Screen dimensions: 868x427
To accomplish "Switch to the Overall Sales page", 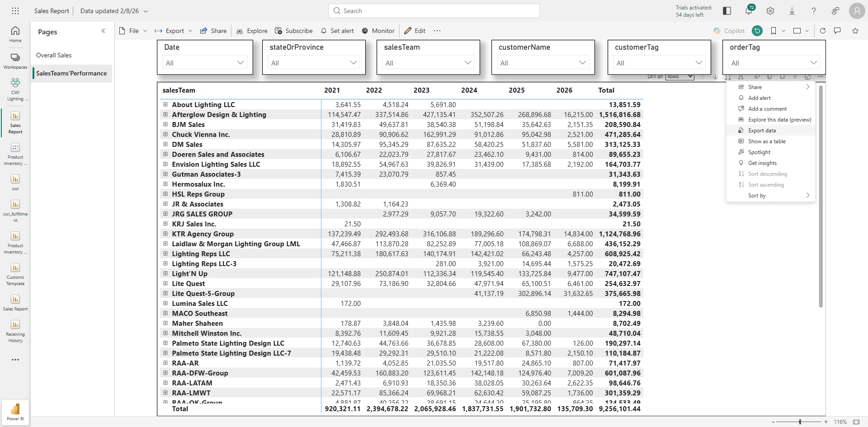I will [72, 55].
